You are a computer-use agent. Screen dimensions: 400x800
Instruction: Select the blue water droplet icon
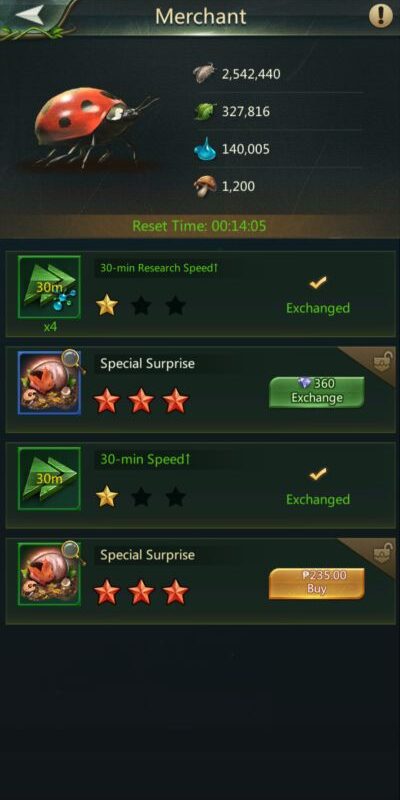coord(205,148)
